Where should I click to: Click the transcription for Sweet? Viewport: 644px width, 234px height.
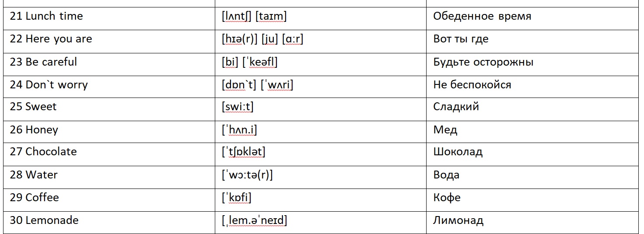click(238, 107)
